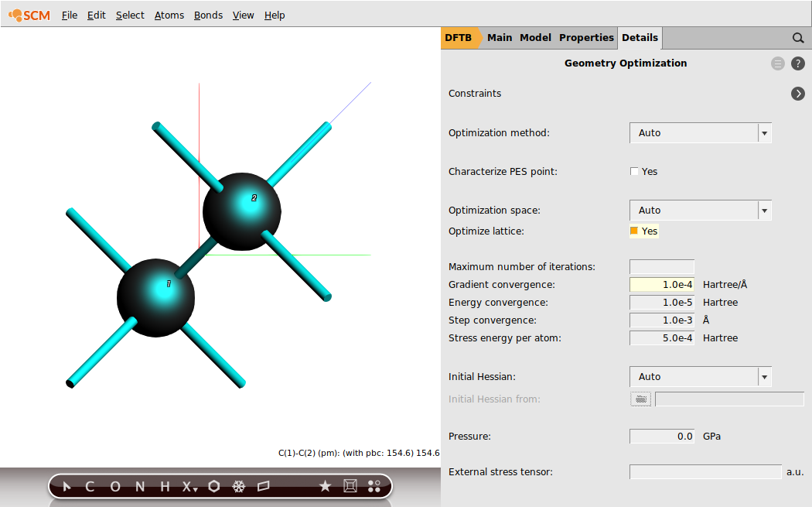Click the Pressure value field

(662, 437)
